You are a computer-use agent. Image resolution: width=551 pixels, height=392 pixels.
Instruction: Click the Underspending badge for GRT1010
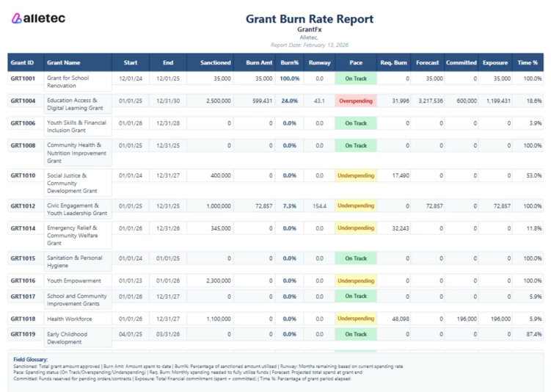tap(356, 175)
